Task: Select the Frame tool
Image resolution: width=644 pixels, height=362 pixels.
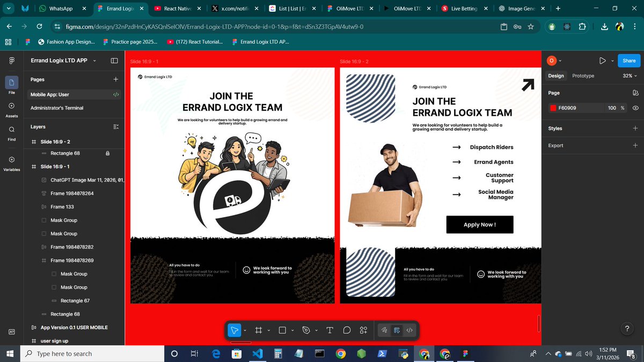Action: pyautogui.click(x=258, y=330)
